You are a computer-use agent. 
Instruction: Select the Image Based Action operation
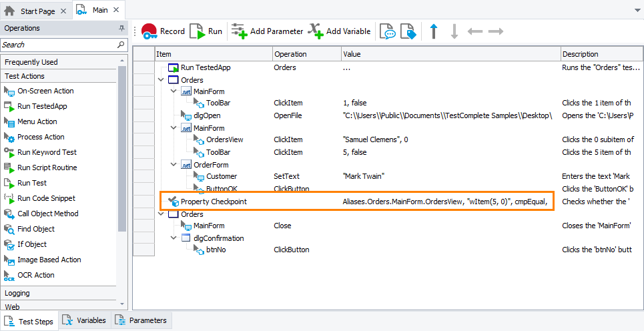click(49, 260)
